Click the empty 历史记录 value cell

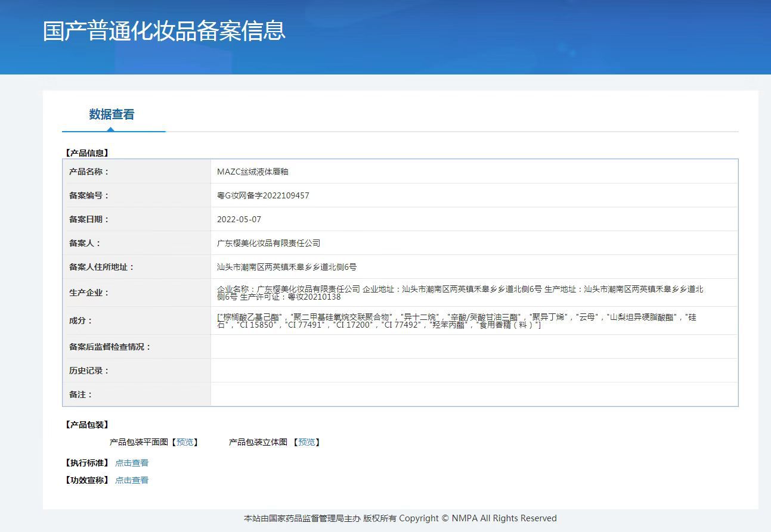[474, 371]
